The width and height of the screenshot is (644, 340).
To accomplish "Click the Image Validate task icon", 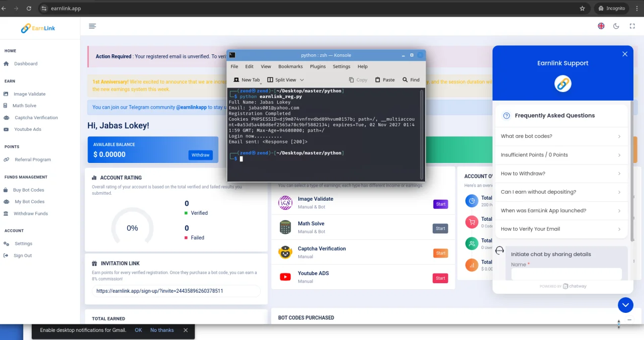I will click(x=285, y=203).
